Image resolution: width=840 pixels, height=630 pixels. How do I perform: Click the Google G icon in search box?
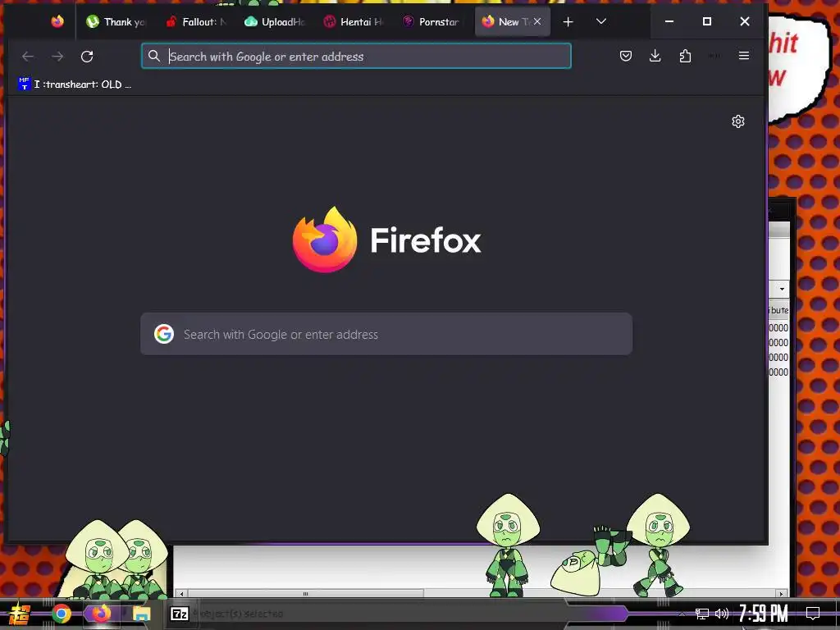click(x=164, y=334)
